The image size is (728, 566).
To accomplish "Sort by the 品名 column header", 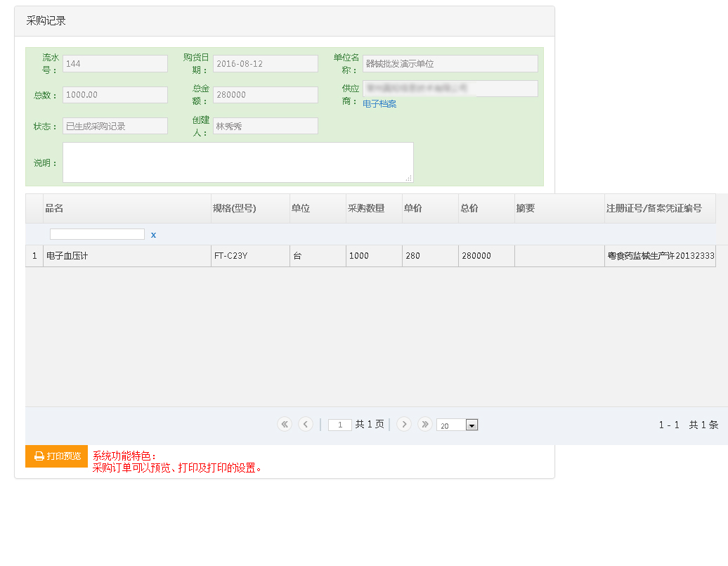I will tap(126, 209).
